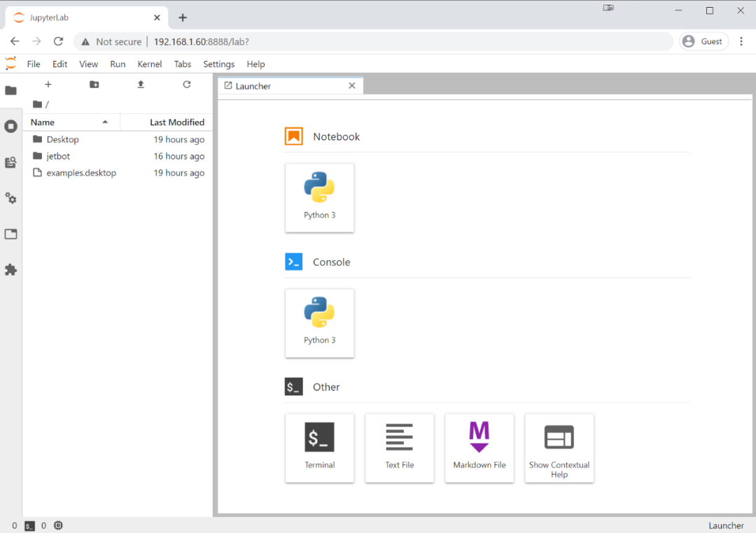This screenshot has width=756, height=533.
Task: Click the JupyterLab logo in menu bar
Action: 10,64
